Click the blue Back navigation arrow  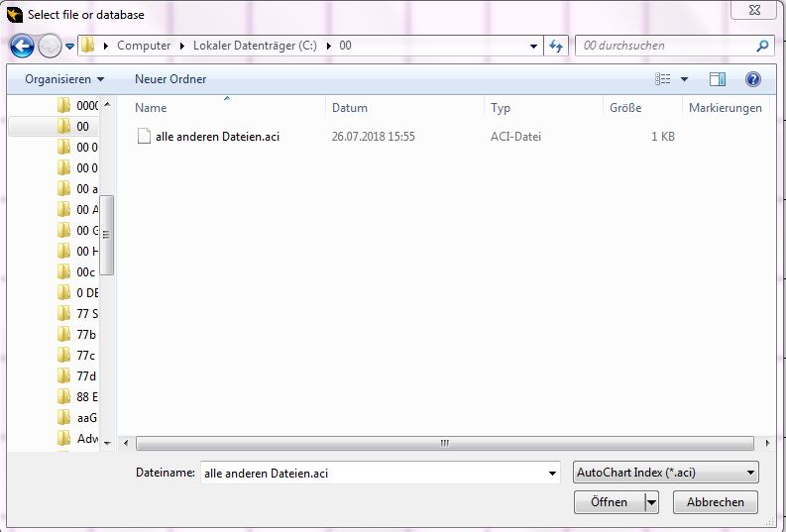click(x=23, y=46)
